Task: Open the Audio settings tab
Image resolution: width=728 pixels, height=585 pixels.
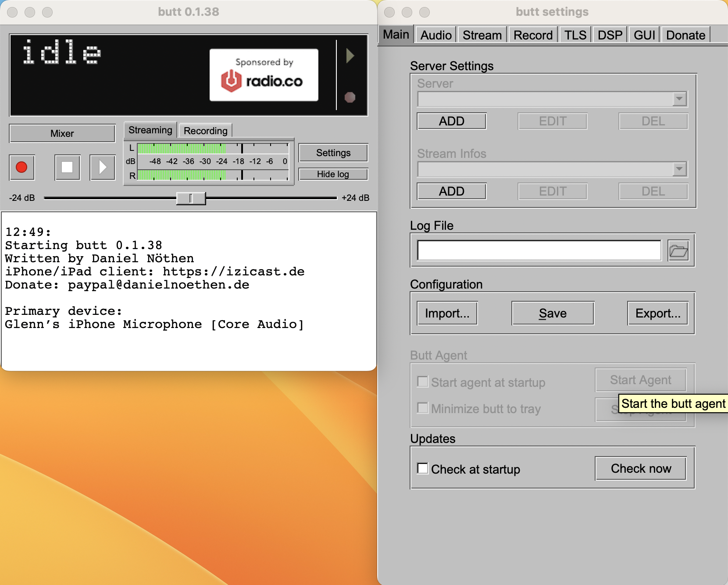Action: (436, 35)
